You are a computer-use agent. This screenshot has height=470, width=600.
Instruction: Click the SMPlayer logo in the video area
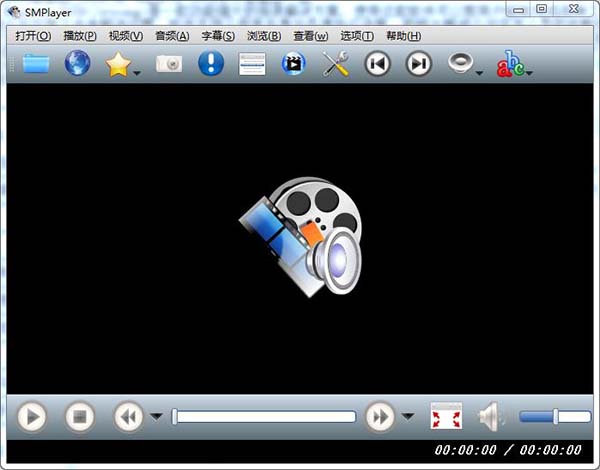[300, 237]
